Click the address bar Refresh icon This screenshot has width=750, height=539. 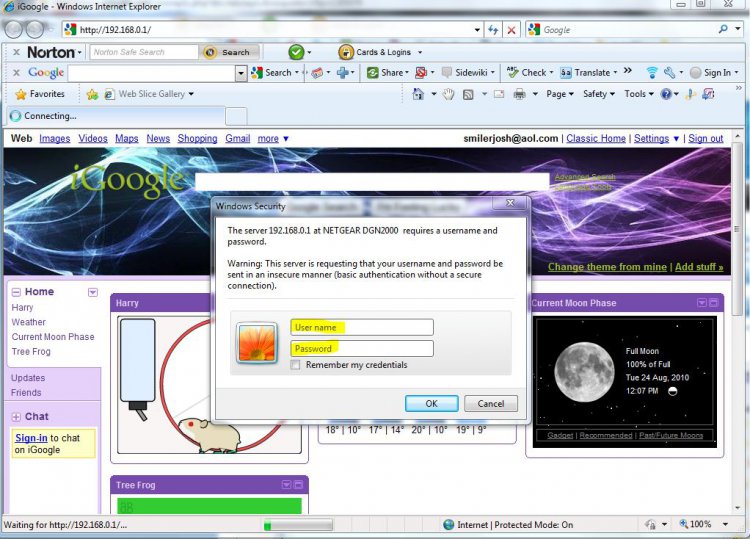pos(493,30)
